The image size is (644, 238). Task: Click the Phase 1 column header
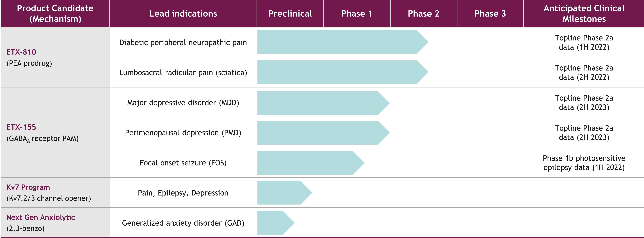[357, 14]
